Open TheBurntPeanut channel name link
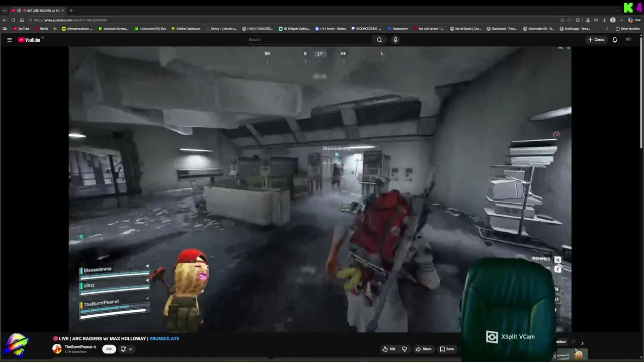The width and height of the screenshot is (644, 362). coord(78,347)
